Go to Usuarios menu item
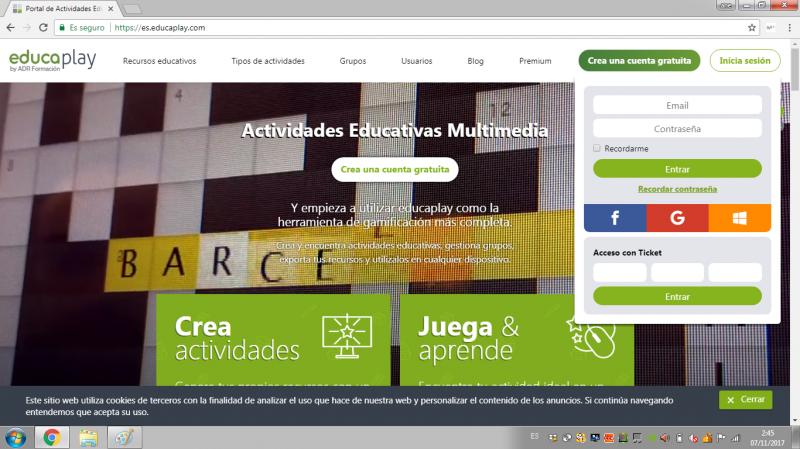The width and height of the screenshot is (800, 449). coord(416,61)
